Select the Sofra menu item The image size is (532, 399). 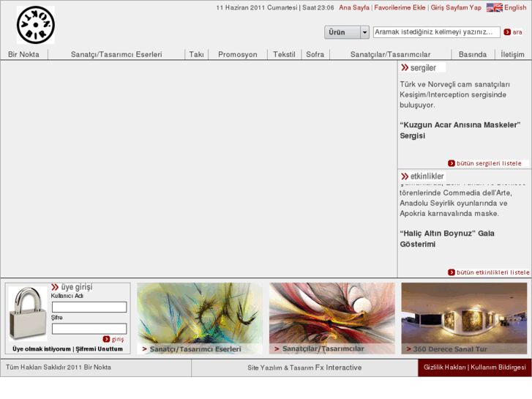pos(315,54)
